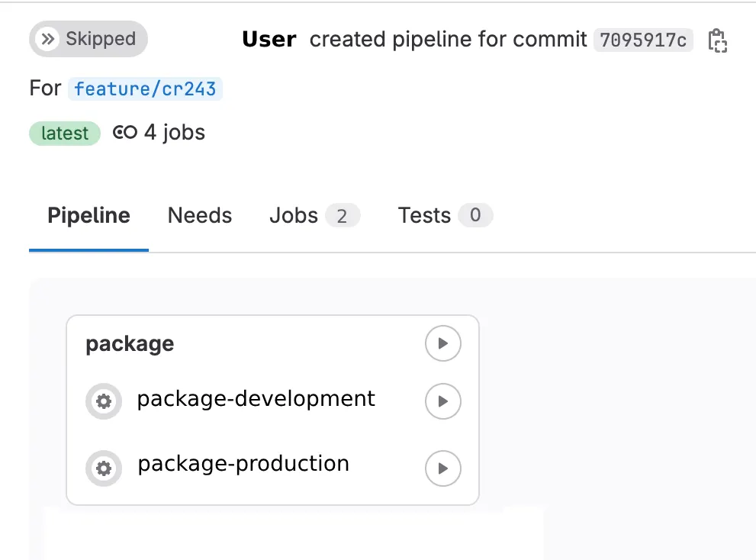
Task: Select the Pipeline tab
Action: coord(88,215)
